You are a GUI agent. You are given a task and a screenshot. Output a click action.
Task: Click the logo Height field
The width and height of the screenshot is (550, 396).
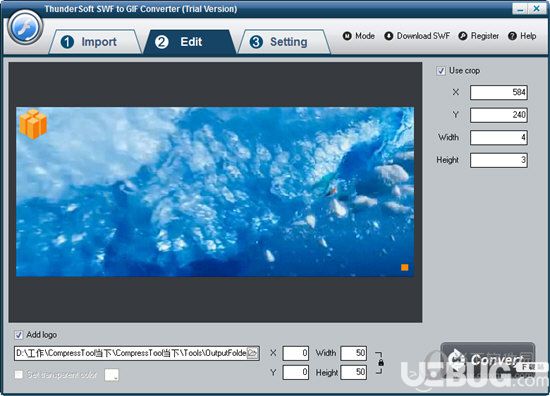pos(354,372)
